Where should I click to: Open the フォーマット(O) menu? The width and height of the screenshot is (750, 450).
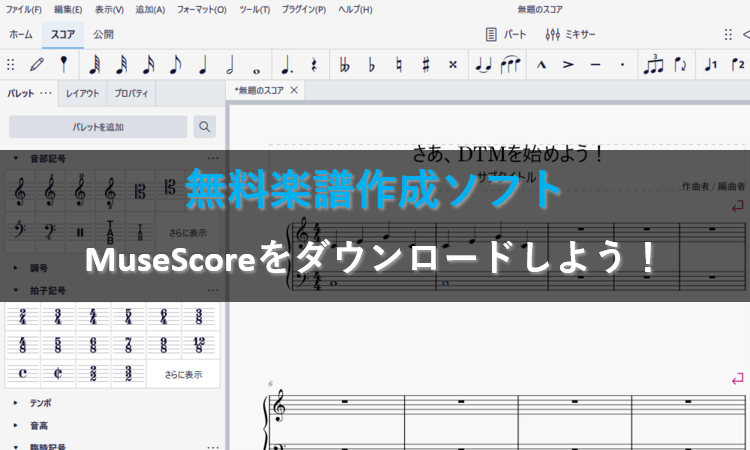click(202, 10)
